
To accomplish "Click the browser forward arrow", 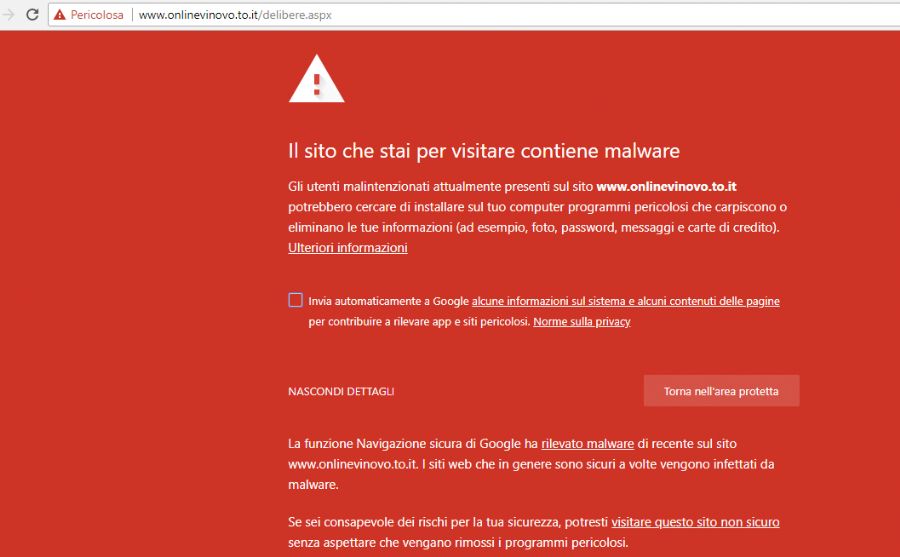I will point(9,15).
